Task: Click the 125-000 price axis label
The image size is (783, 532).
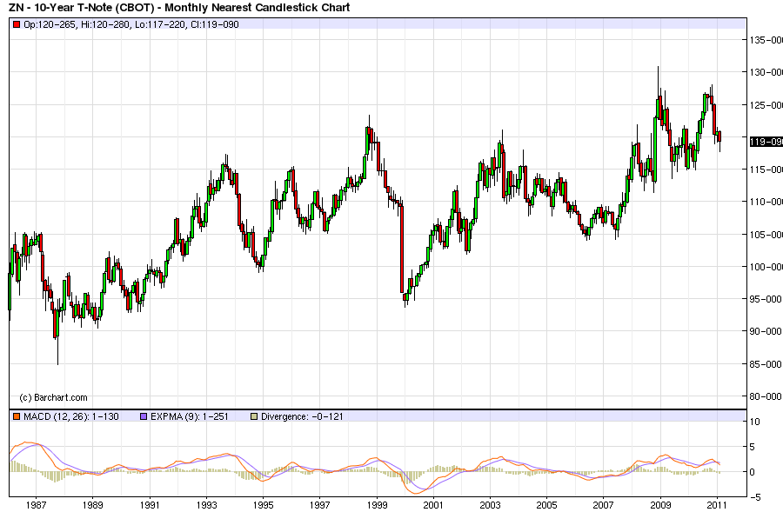Action: (x=766, y=105)
